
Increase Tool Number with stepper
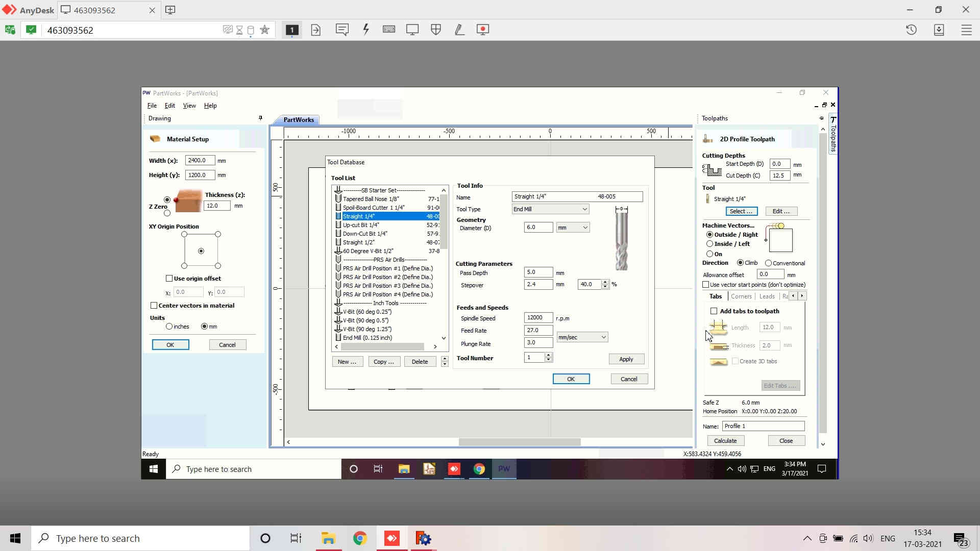click(549, 356)
